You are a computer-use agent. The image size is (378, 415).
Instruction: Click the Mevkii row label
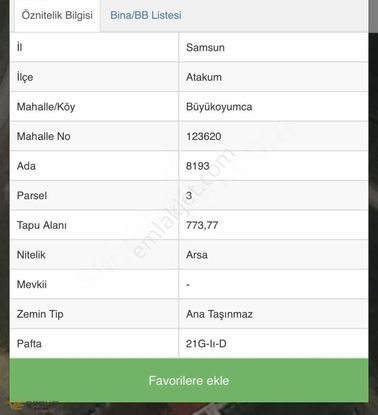click(32, 284)
